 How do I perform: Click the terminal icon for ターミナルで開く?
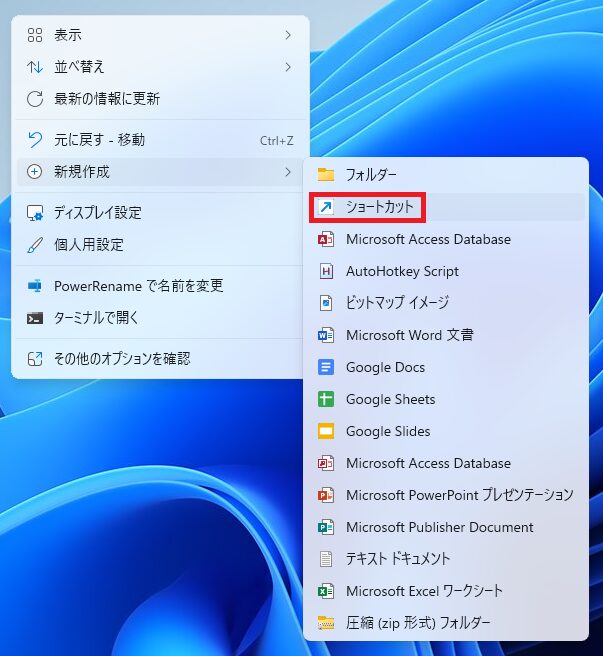[35, 318]
